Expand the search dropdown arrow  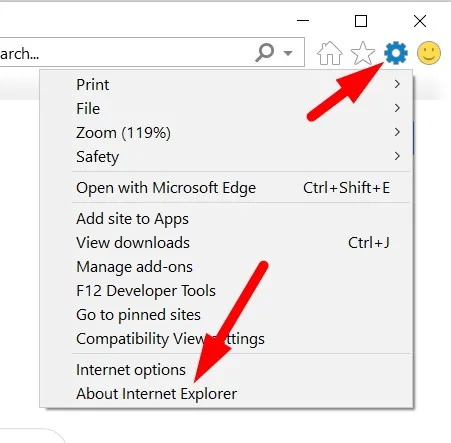point(288,53)
